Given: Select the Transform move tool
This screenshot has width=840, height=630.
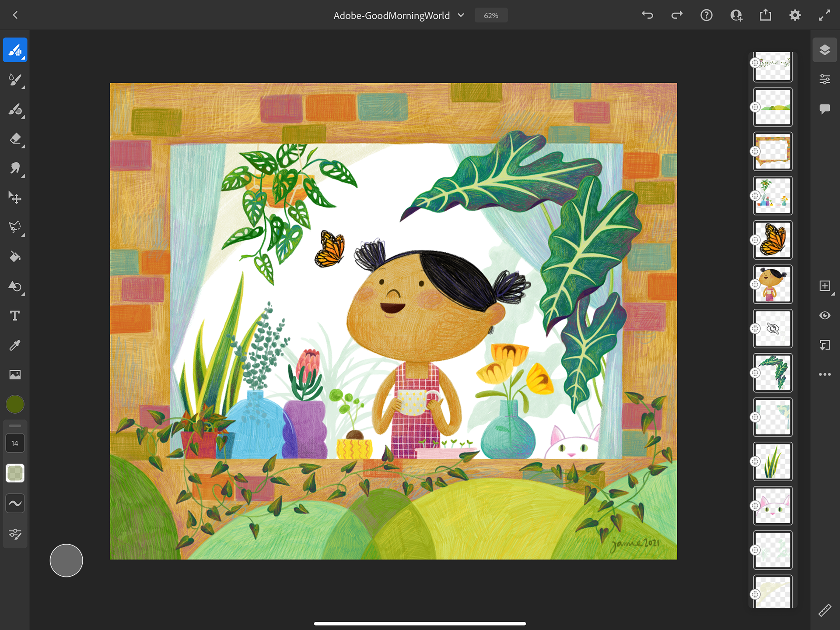Looking at the screenshot, I should coord(15,197).
